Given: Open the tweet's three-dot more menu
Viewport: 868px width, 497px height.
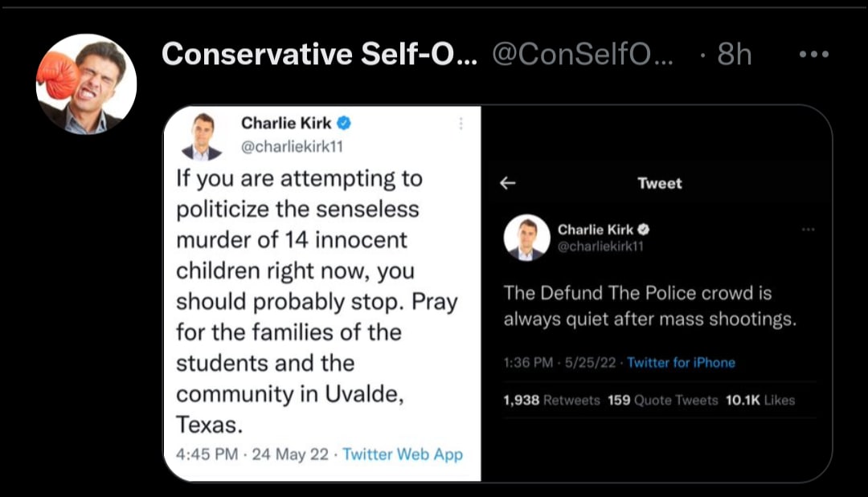Looking at the screenshot, I should (x=813, y=55).
